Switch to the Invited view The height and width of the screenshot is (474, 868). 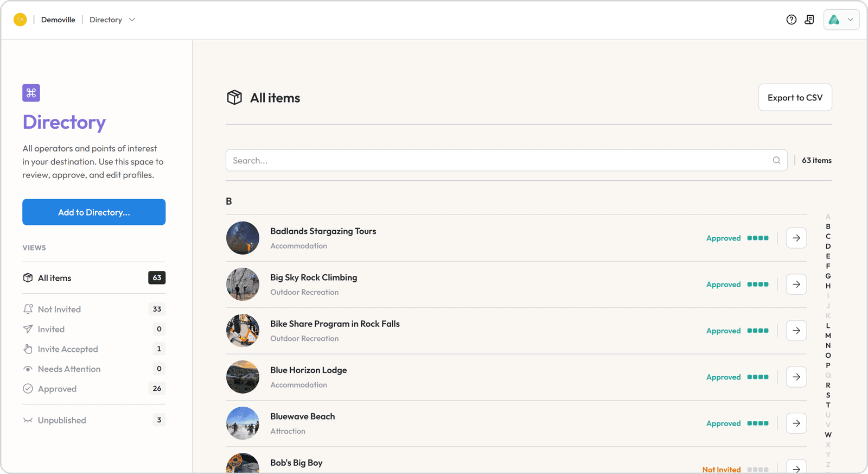point(94,329)
